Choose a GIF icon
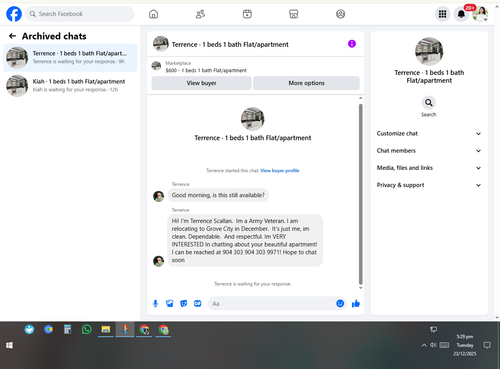Screen dimensions: 500x369 [x=198, y=303]
